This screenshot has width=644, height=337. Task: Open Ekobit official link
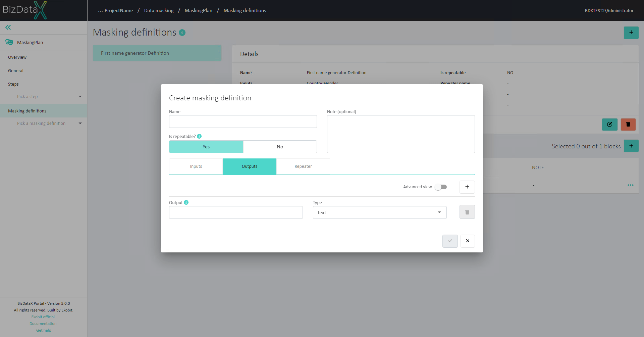(43, 317)
